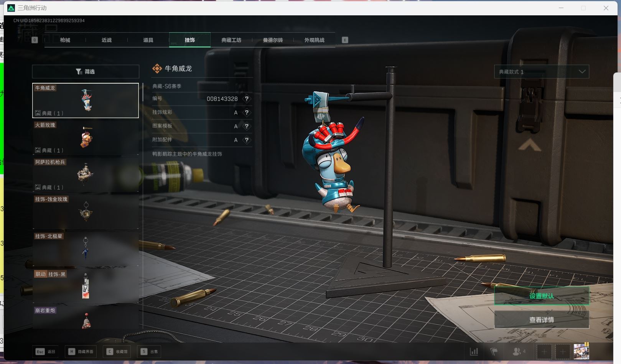
Task: Expand the 典藏款式 1 dropdown
Action: pyautogui.click(x=541, y=72)
